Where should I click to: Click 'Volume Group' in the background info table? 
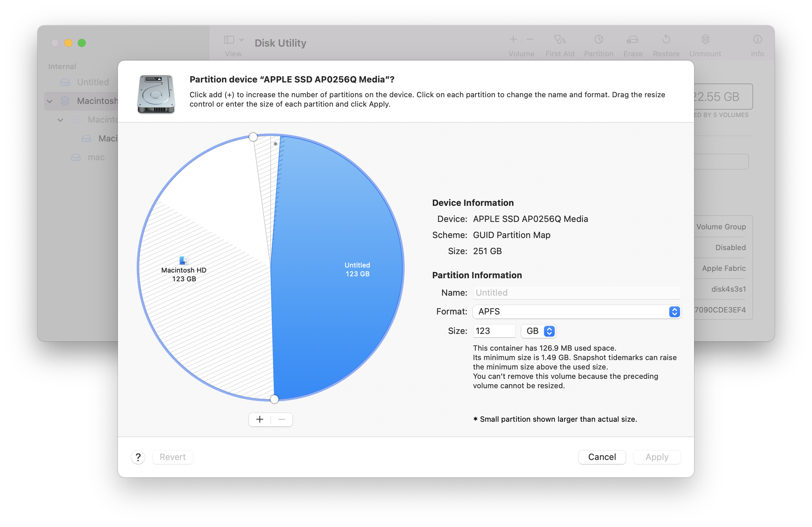721,226
